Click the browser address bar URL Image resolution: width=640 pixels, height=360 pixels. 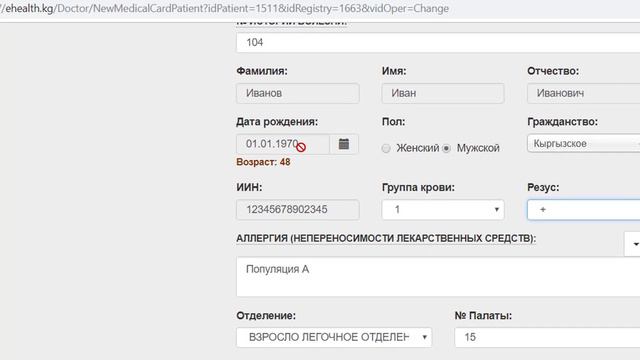[224, 9]
